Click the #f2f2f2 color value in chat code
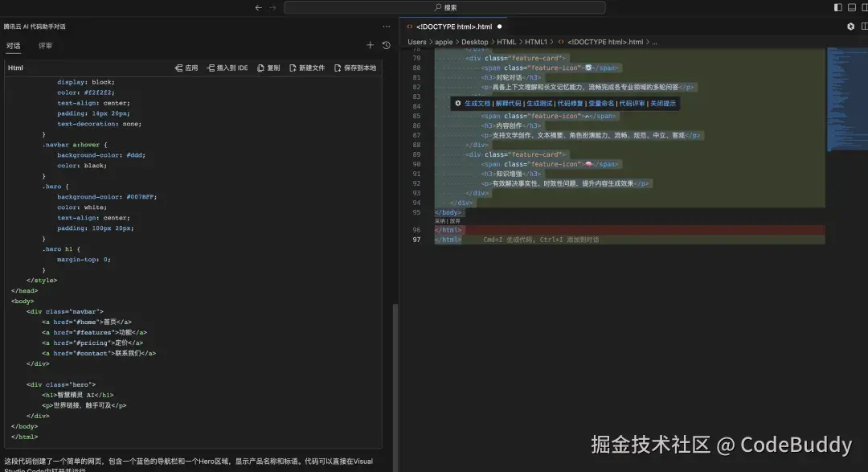Screen dimensions: 868x472 (99, 92)
